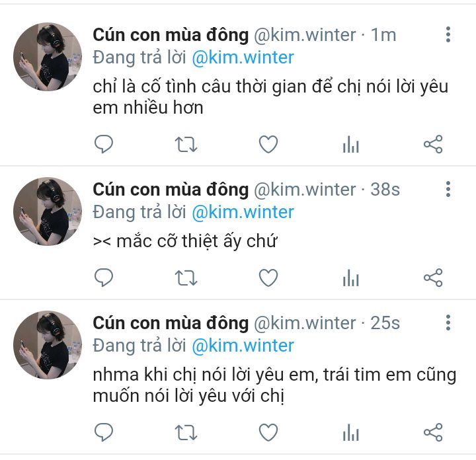Image resolution: width=476 pixels, height=460 pixels.
Task: Reply to the 38s tweet
Action: pyautogui.click(x=104, y=278)
